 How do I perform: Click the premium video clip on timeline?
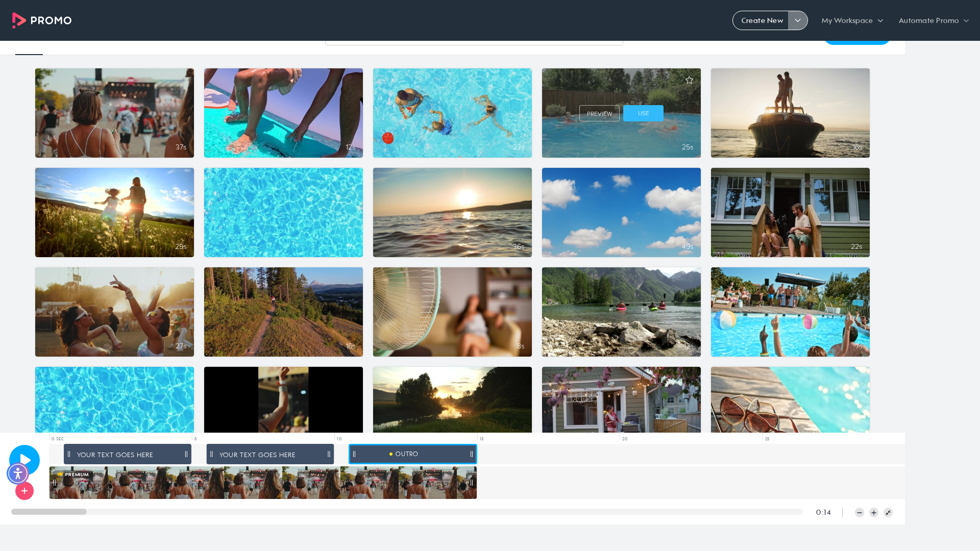263,483
